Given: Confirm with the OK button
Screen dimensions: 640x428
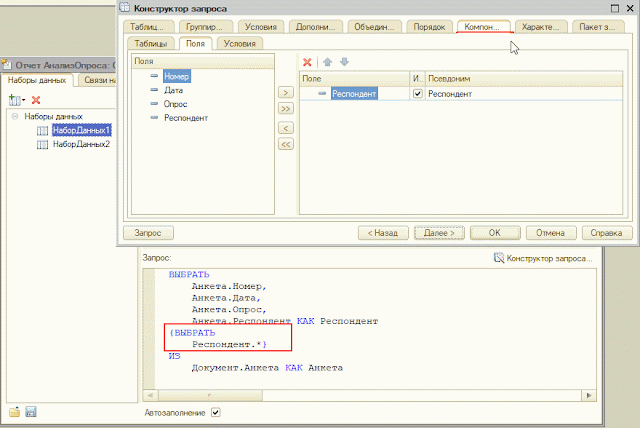Looking at the screenshot, I should click(495, 233).
